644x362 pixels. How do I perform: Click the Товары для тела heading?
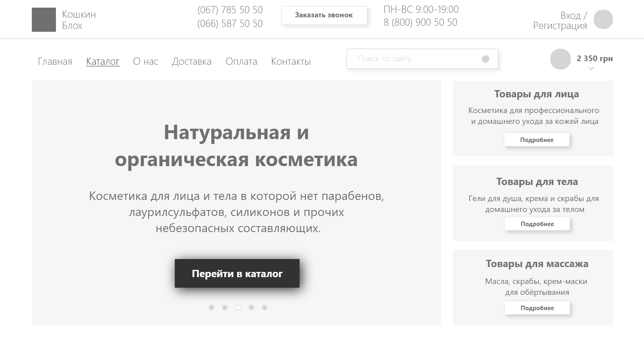pos(537,182)
